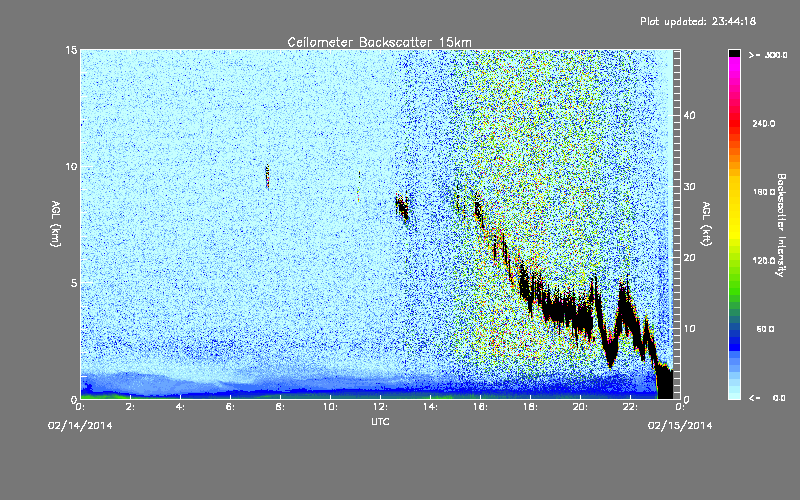
Task: Click the 15 km tick label on the left axis
Action: coord(71,50)
